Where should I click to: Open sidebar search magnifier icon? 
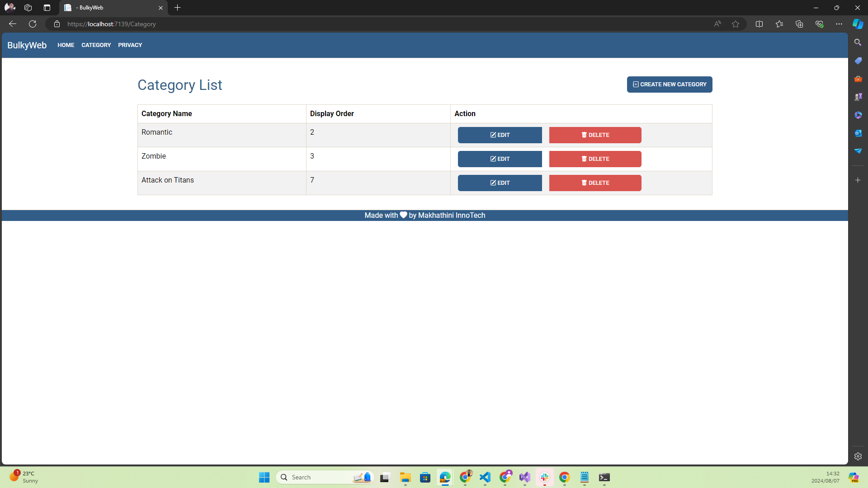(x=858, y=42)
